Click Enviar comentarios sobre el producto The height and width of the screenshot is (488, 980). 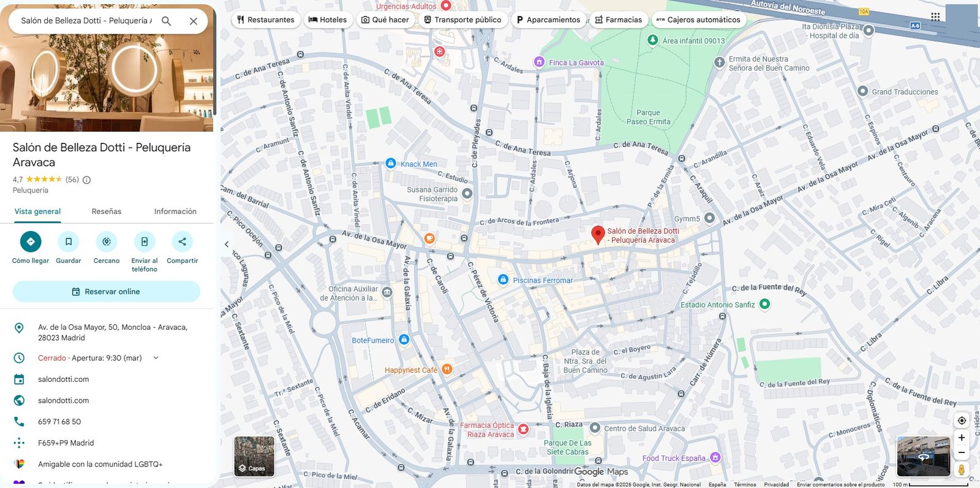tap(840, 484)
